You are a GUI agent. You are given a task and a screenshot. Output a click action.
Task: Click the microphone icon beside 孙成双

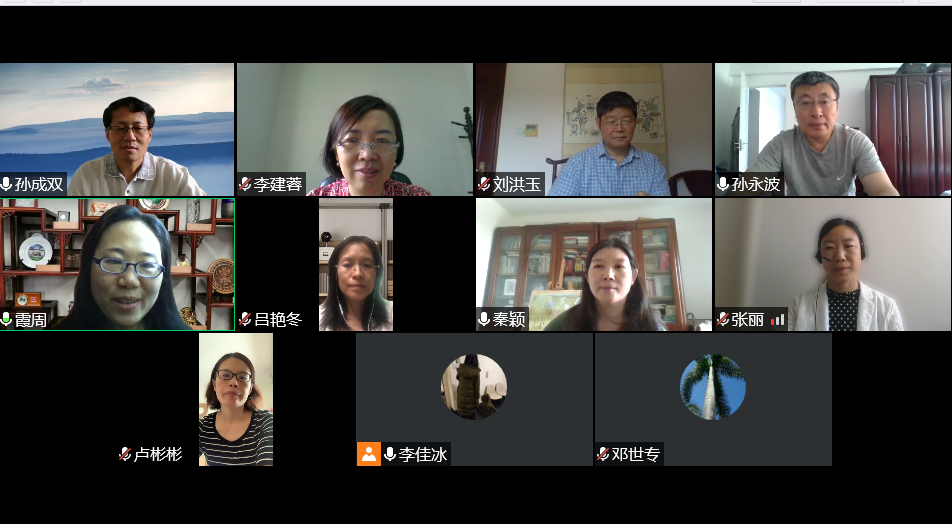[7, 184]
